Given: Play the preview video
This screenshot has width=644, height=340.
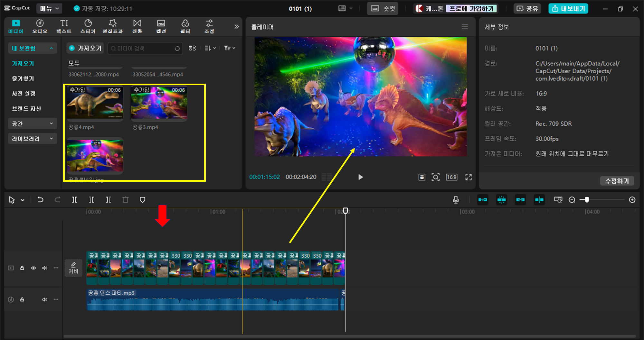Looking at the screenshot, I should [360, 177].
